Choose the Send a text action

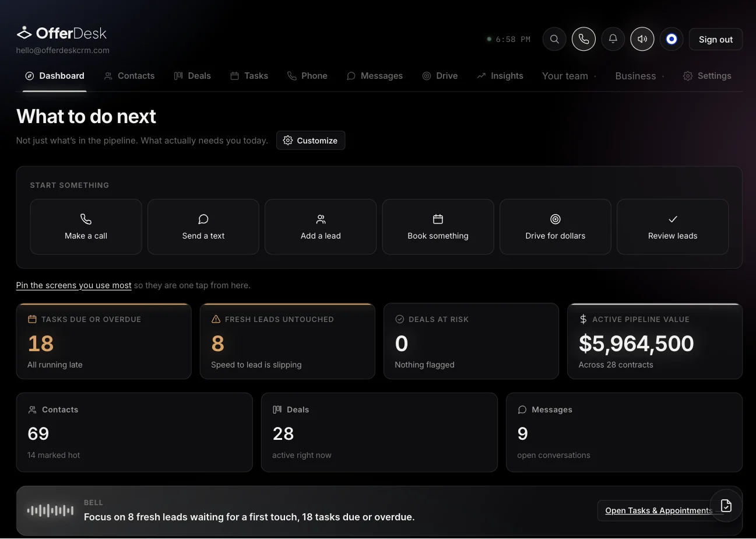[x=203, y=227]
